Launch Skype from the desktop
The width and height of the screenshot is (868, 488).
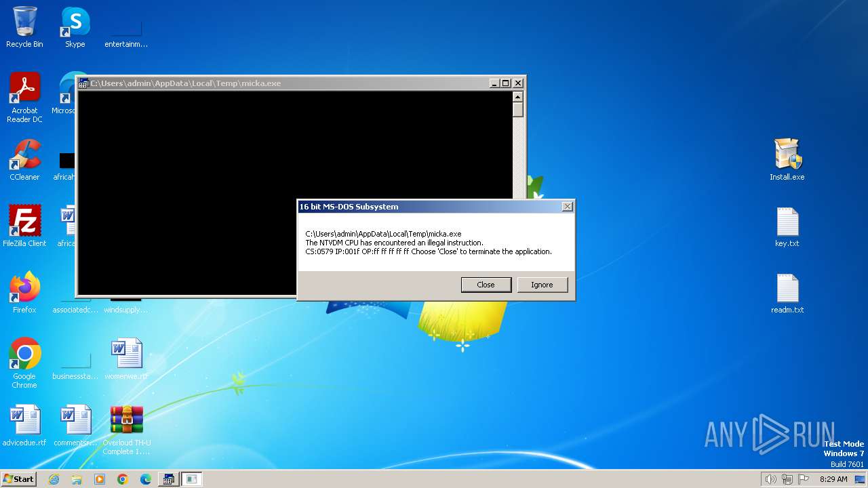tap(75, 27)
